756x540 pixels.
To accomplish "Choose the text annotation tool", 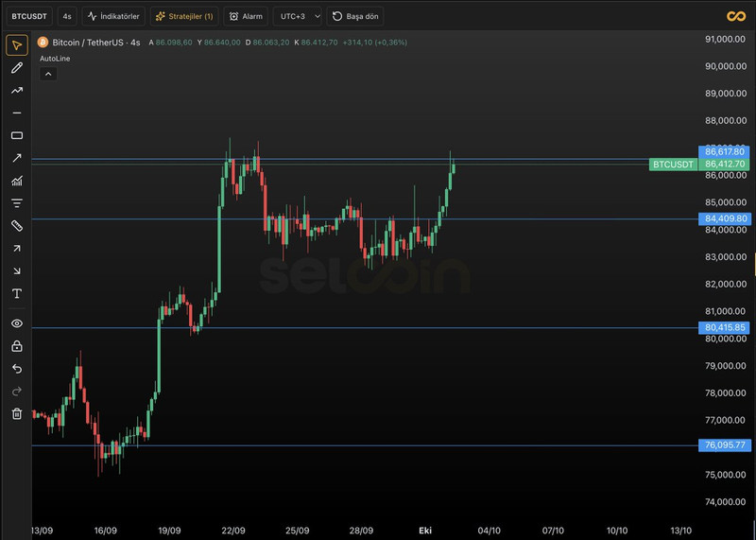I will [17, 293].
